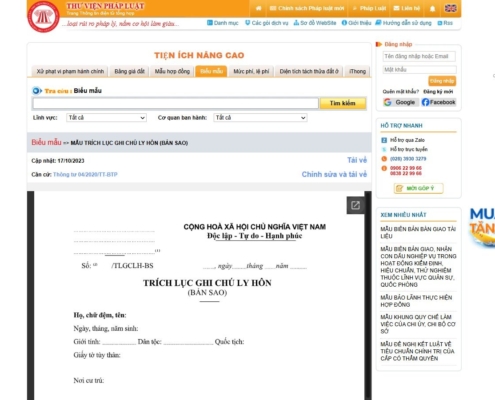This screenshot has height=400, width=495.
Task: Click the Danh mục link
Action: coord(223,23)
